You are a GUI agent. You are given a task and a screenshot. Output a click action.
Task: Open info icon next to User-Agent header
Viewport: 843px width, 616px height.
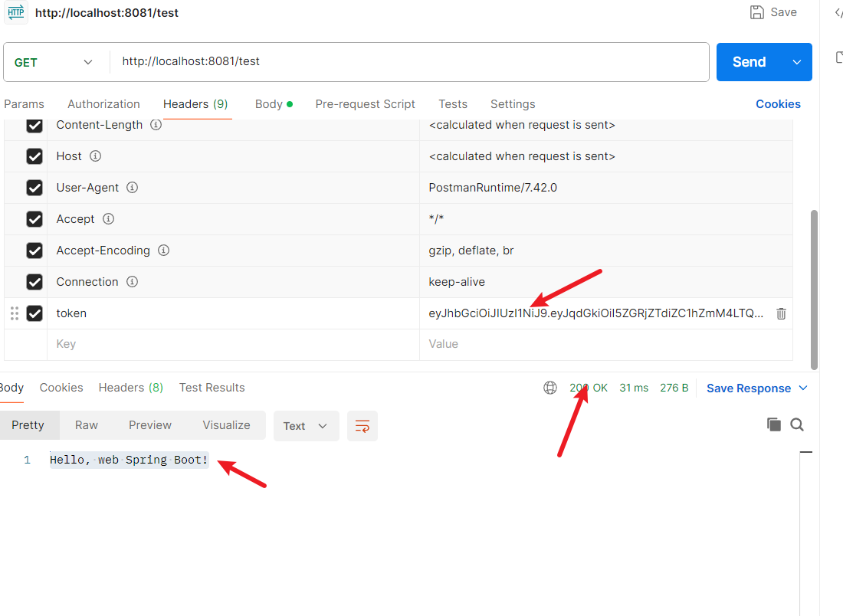[133, 188]
